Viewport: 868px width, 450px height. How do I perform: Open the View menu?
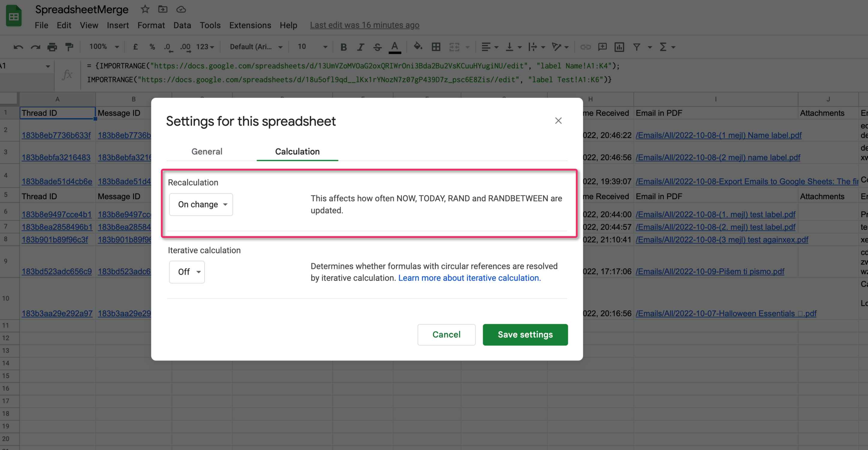(89, 25)
